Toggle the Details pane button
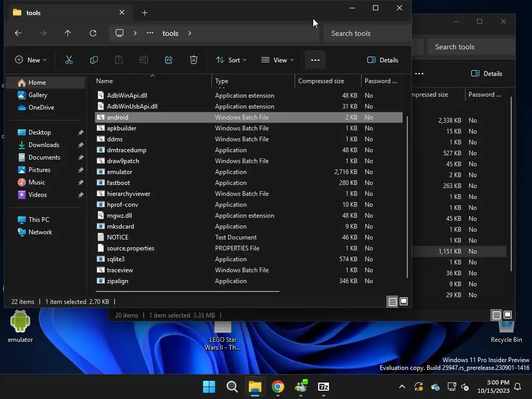 pyautogui.click(x=383, y=60)
